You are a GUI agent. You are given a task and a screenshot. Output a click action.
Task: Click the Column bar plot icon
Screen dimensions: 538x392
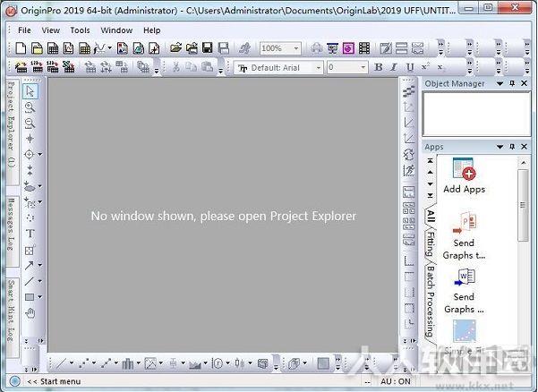pyautogui.click(x=128, y=363)
